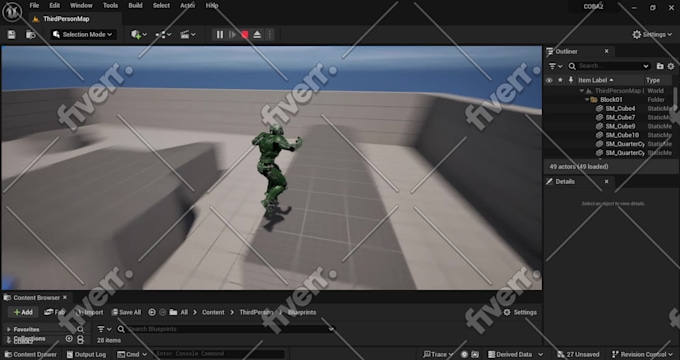Click the All breadcrumb folder
This screenshot has height=360, width=680.
click(x=184, y=312)
